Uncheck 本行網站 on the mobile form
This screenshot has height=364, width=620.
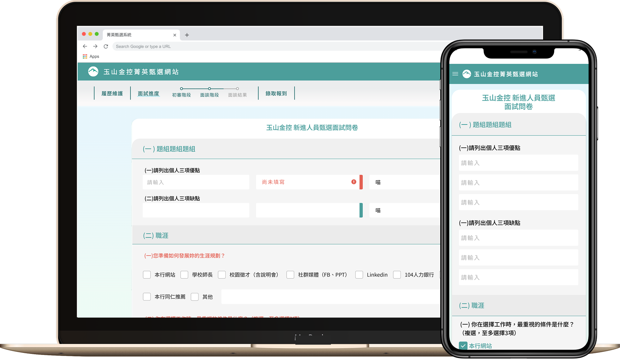coord(463,346)
